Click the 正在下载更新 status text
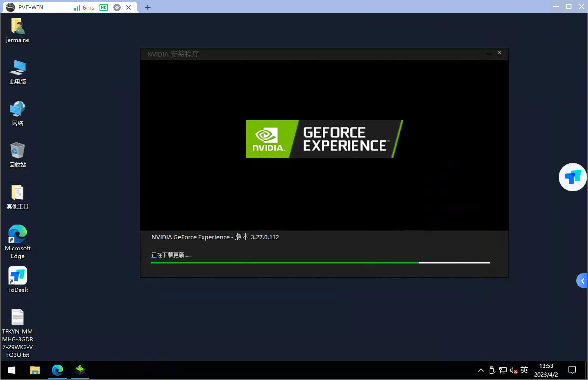This screenshot has width=588, height=380. coord(171,255)
